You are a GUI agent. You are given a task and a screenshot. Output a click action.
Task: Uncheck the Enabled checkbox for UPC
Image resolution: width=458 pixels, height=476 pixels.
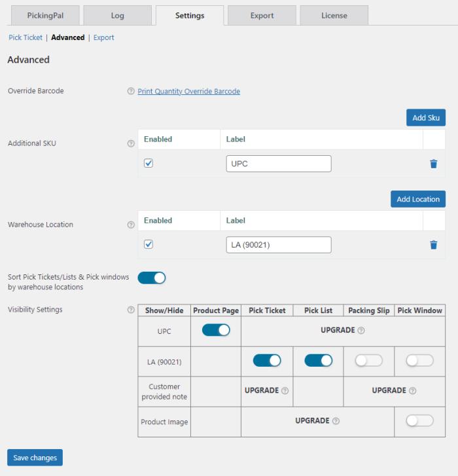pyautogui.click(x=149, y=163)
